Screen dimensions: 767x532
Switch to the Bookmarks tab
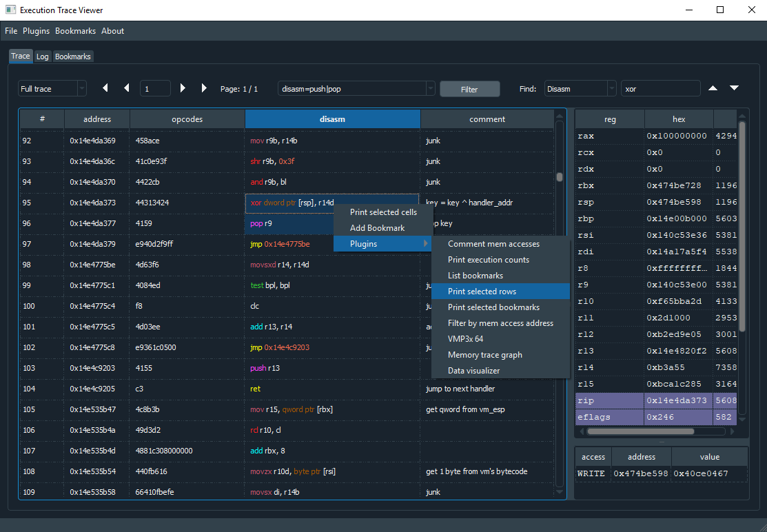pos(72,57)
